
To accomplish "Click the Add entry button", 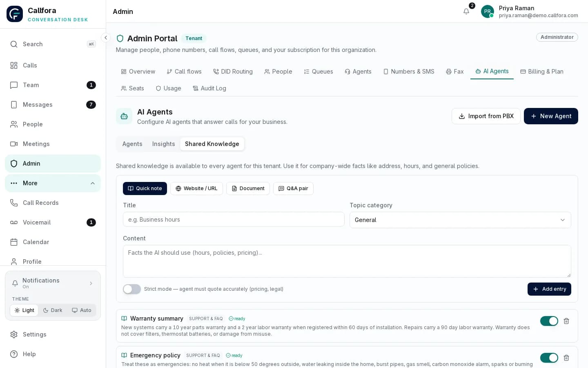I will pos(549,289).
